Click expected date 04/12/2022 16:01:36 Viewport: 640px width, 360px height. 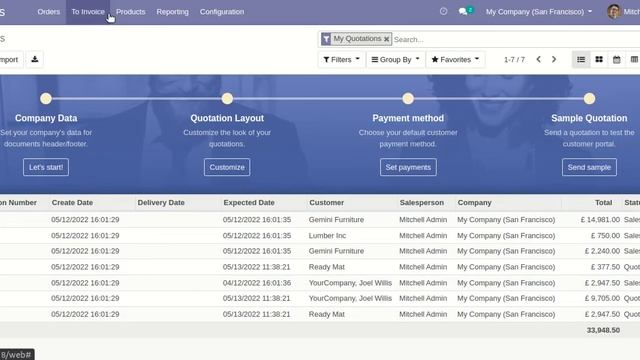pyautogui.click(x=257, y=283)
